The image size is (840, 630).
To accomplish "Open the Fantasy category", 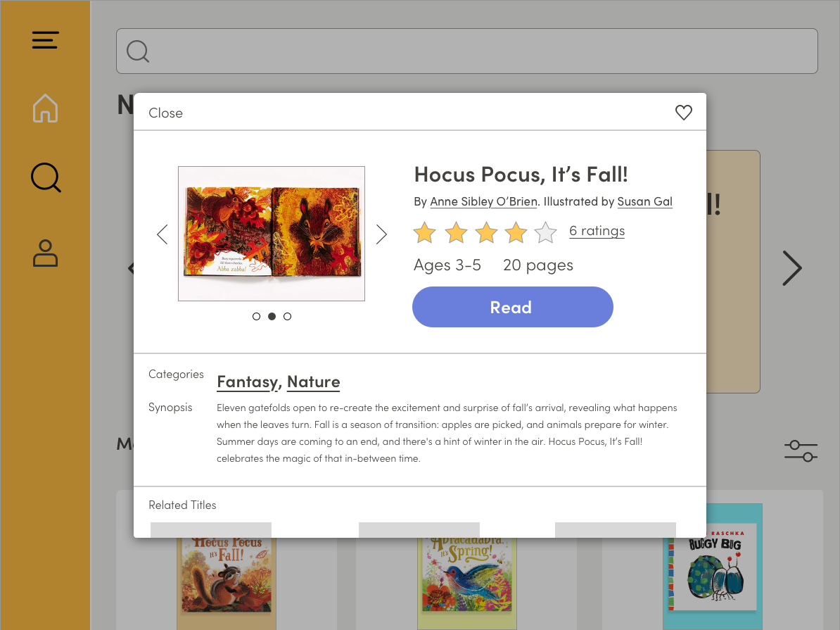I will (248, 382).
